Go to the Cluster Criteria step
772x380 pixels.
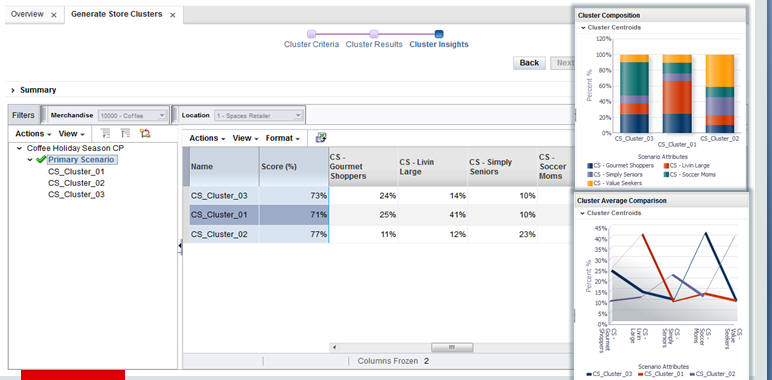pos(311,44)
